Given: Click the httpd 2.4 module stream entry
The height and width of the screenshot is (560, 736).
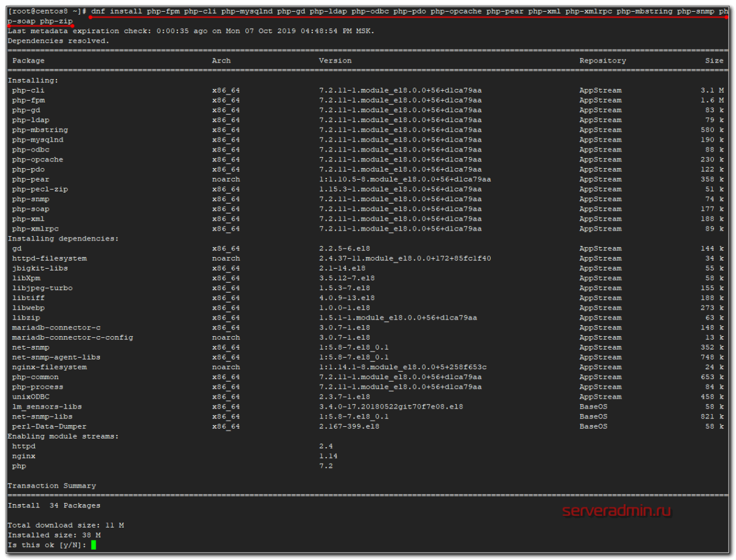Looking at the screenshot, I should tap(23, 446).
